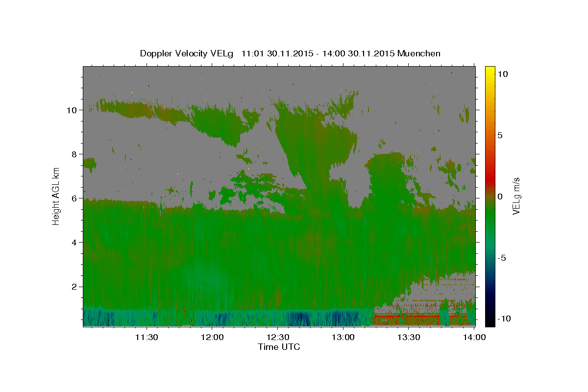Click the '13:30' time axis label
The height and width of the screenshot is (392, 588).
409,337
